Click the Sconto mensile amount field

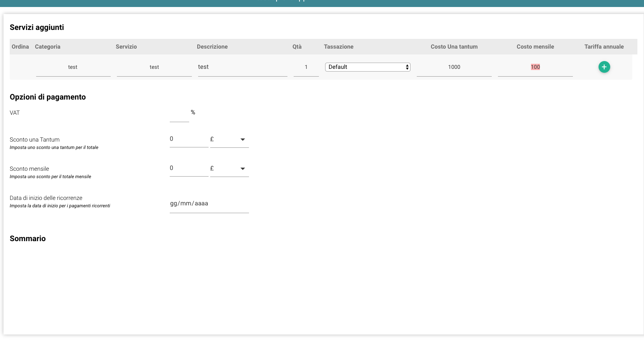(x=189, y=168)
